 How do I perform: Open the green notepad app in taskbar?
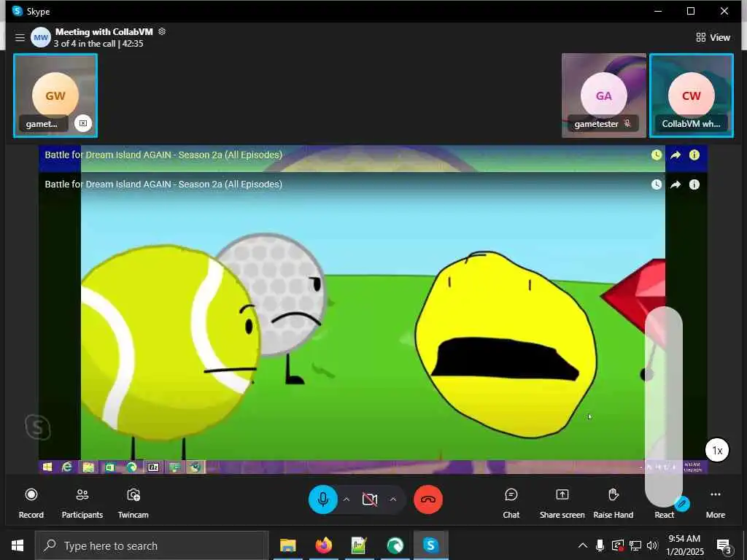(359, 545)
